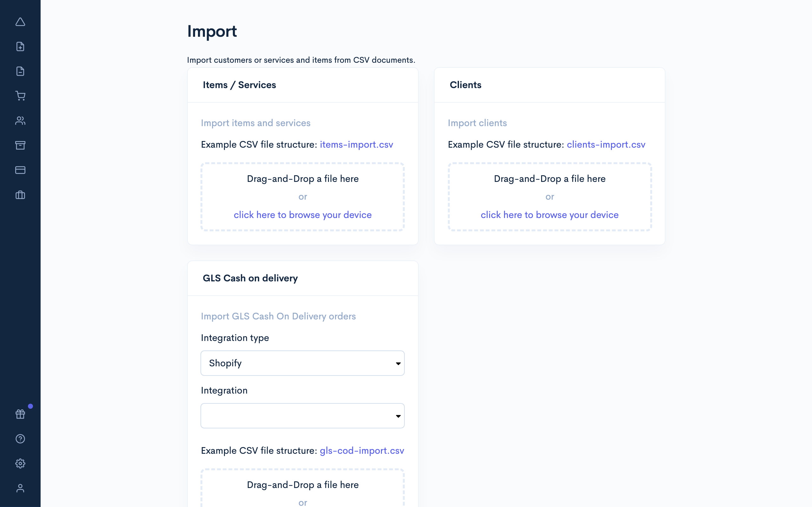
Task: Open the gift icon with notification dot
Action: [x=21, y=414]
